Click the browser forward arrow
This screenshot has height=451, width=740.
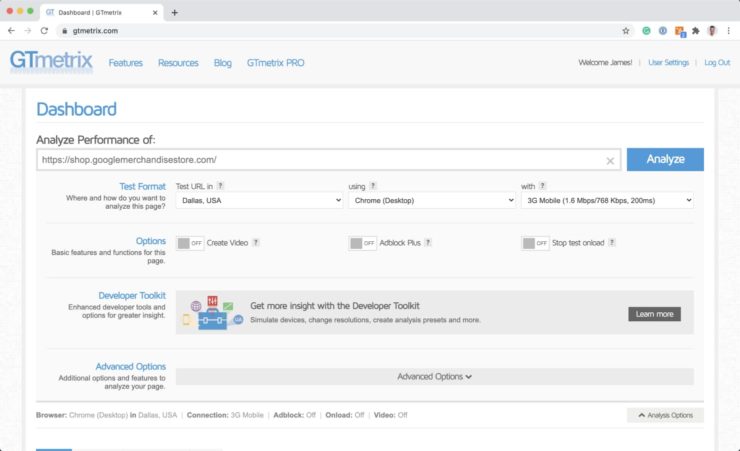(x=28, y=31)
